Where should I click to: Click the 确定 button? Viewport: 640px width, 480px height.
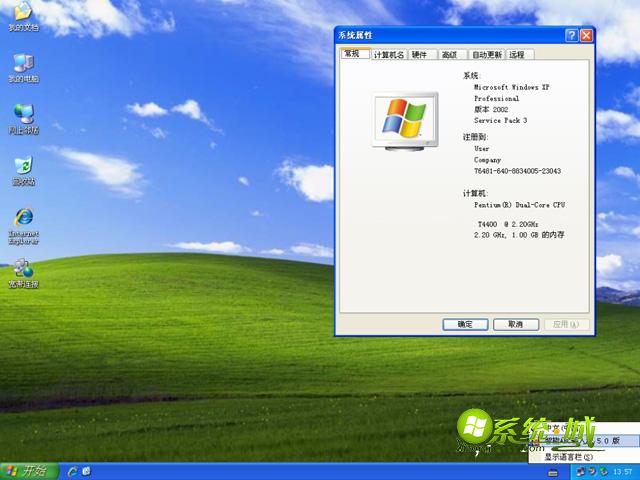(465, 324)
